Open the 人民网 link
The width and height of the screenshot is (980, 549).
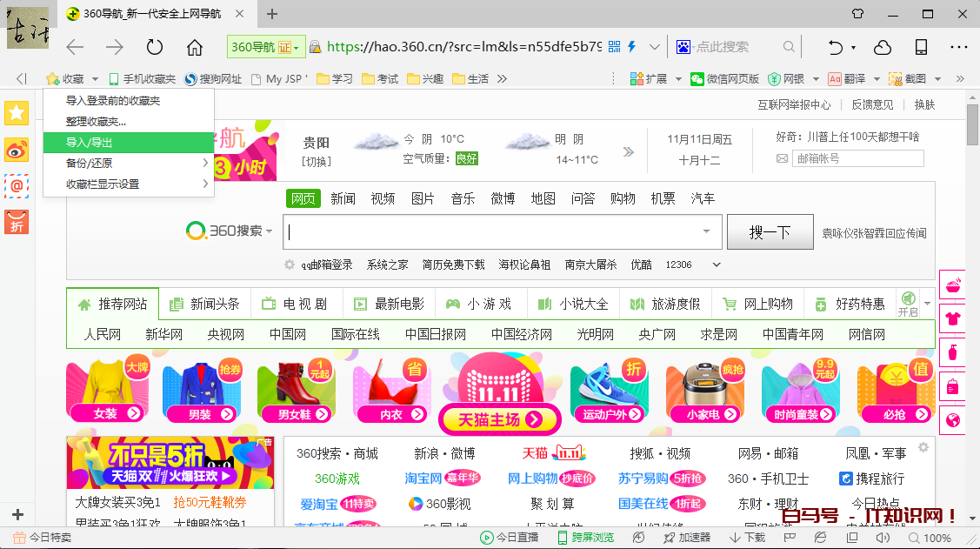pos(103,334)
